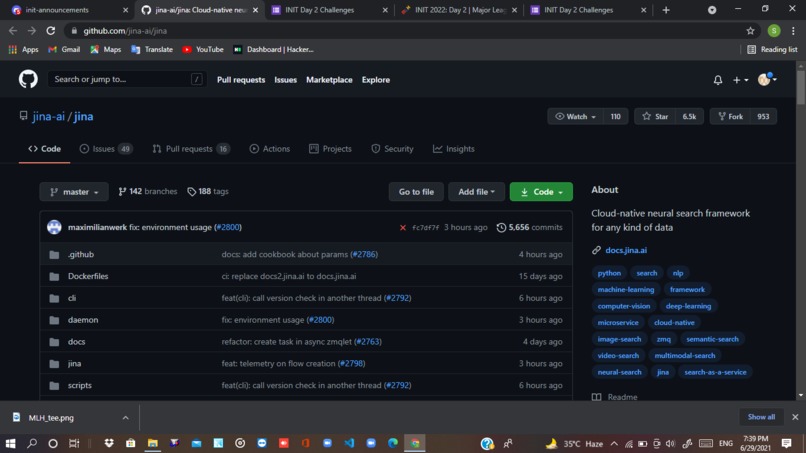Open the plus create-new menu
This screenshot has width=806, height=453.
point(740,80)
